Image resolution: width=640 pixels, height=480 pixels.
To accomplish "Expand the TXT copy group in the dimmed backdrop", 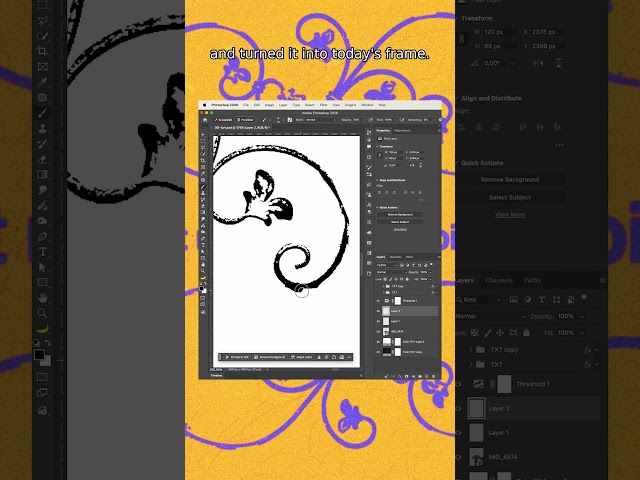I will (x=471, y=349).
